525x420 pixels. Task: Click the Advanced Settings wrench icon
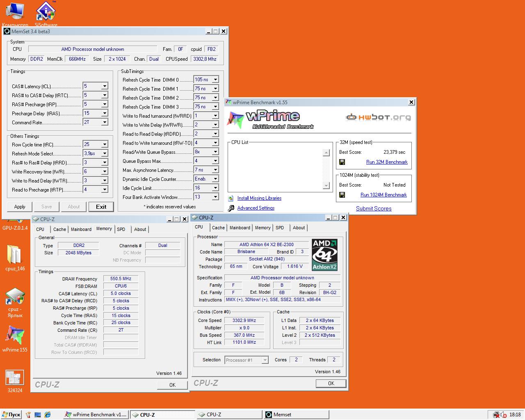click(231, 208)
